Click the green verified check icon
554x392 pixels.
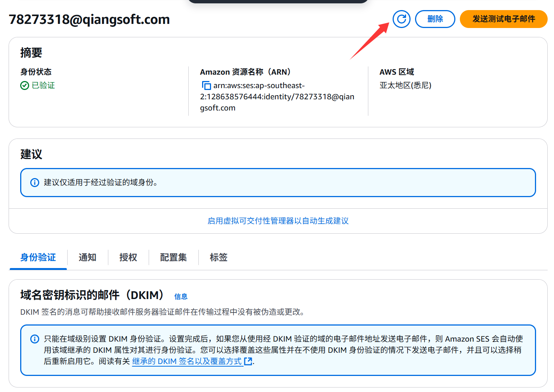coord(25,85)
